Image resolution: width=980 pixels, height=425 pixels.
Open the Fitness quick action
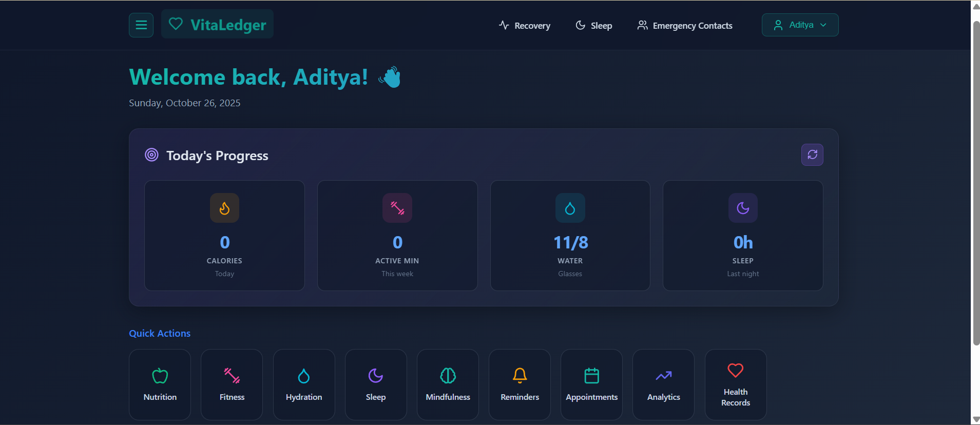[232, 384]
